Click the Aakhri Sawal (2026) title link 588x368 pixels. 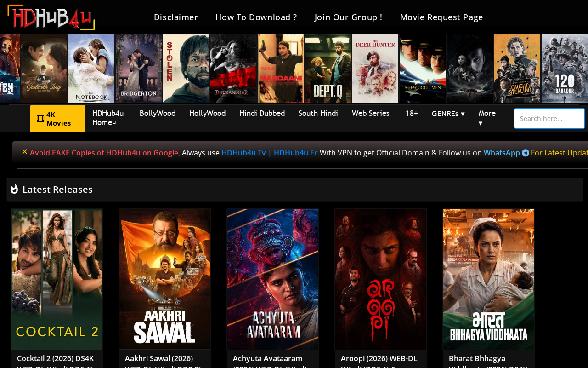pos(163,361)
